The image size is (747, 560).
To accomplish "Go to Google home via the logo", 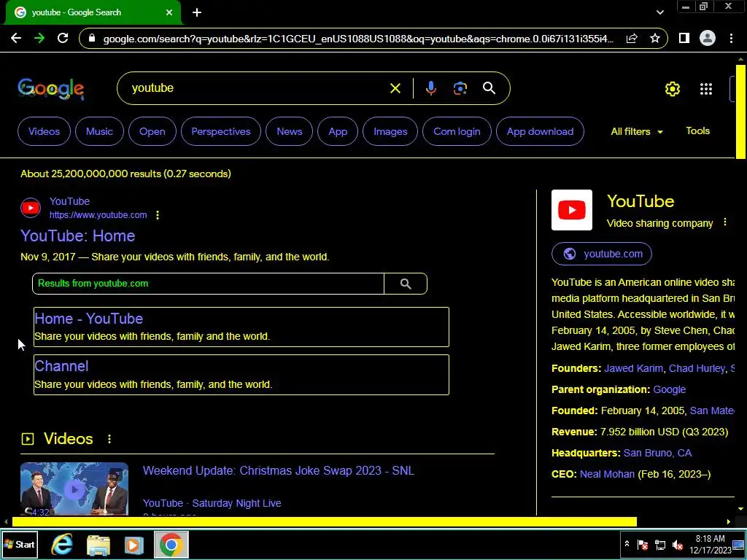I will point(51,89).
